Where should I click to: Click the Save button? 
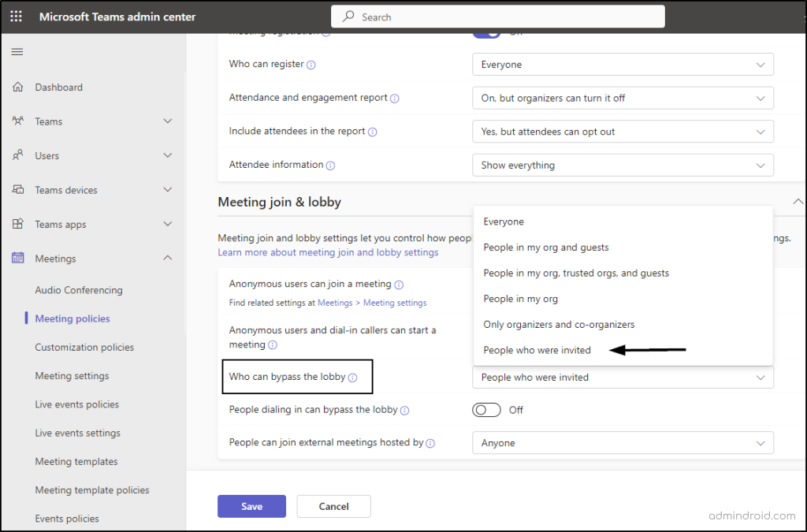[x=251, y=506]
